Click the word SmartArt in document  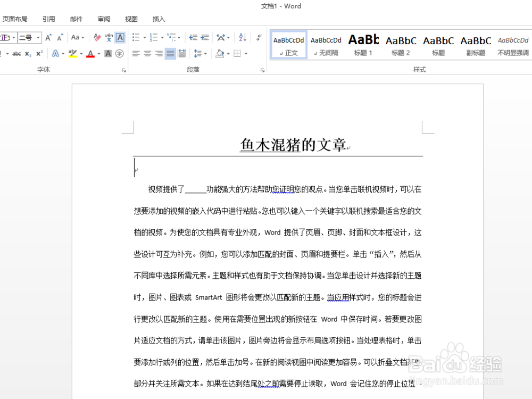point(209,297)
